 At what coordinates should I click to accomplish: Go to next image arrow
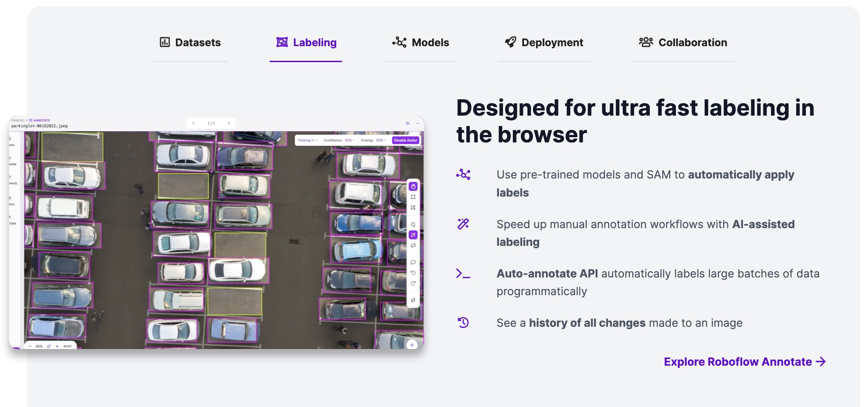pos(229,123)
